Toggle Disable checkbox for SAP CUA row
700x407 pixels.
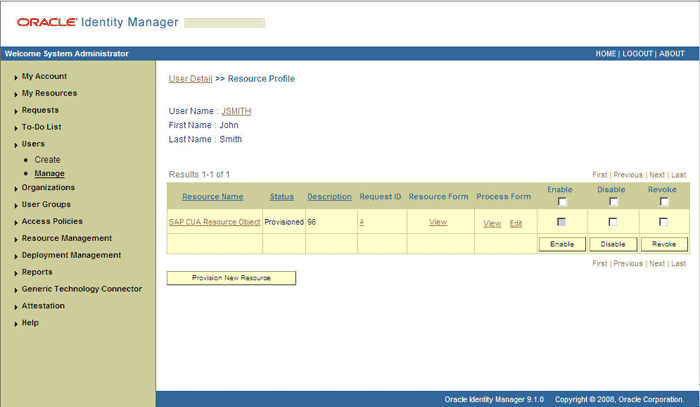coord(613,222)
